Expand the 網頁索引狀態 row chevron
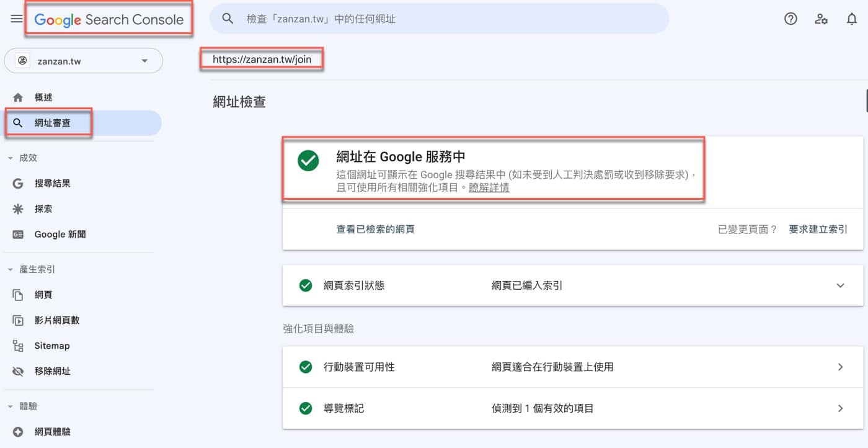868x448 pixels. click(841, 285)
